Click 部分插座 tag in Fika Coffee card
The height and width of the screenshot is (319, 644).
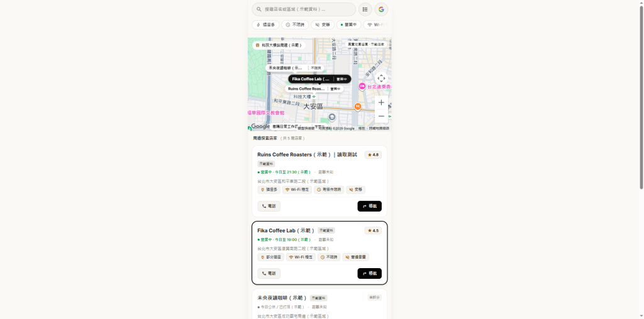point(270,257)
